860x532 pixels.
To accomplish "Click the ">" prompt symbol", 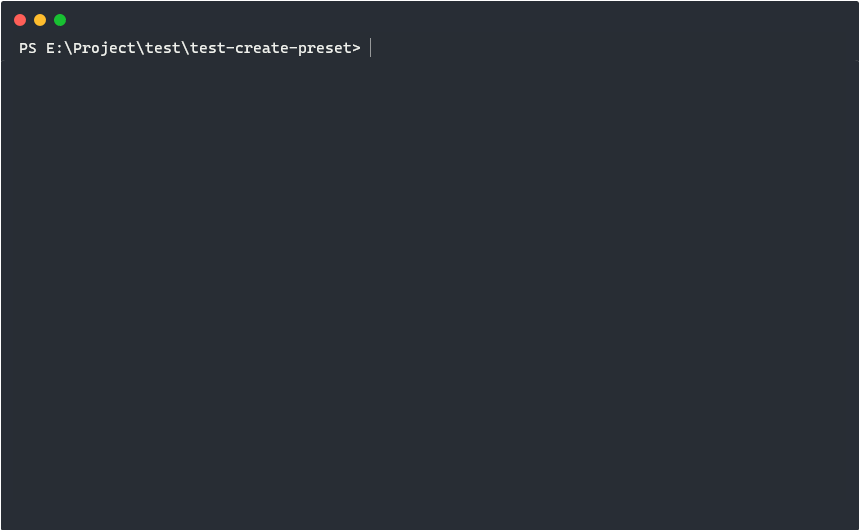I will tap(357, 48).
